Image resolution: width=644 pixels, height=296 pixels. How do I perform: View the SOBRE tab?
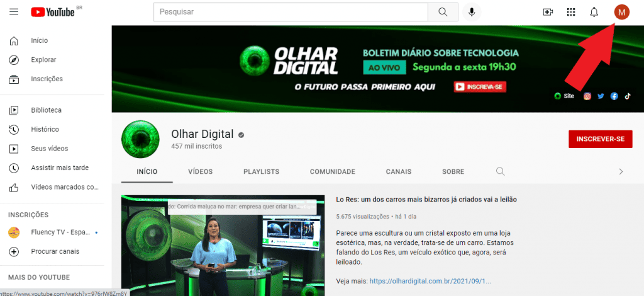[453, 172]
